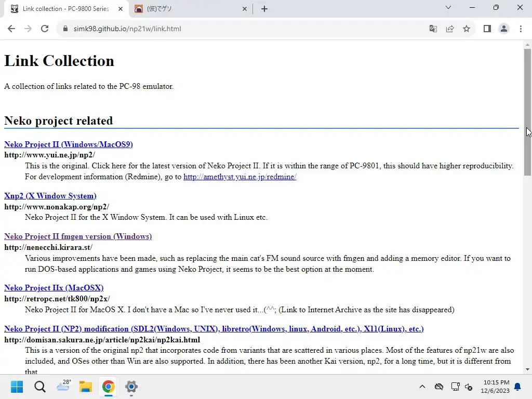Open a new tab

(x=264, y=9)
